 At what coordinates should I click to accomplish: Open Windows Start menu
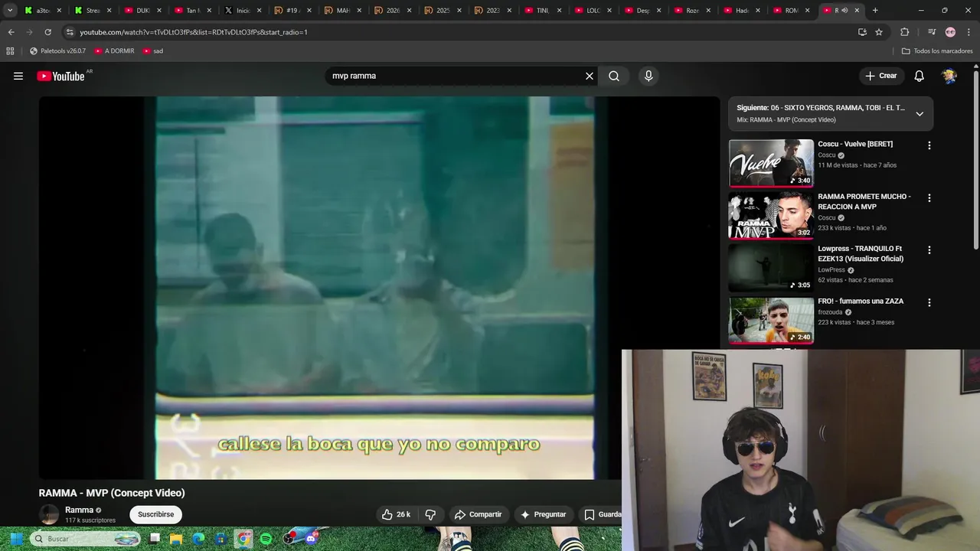[x=15, y=539]
